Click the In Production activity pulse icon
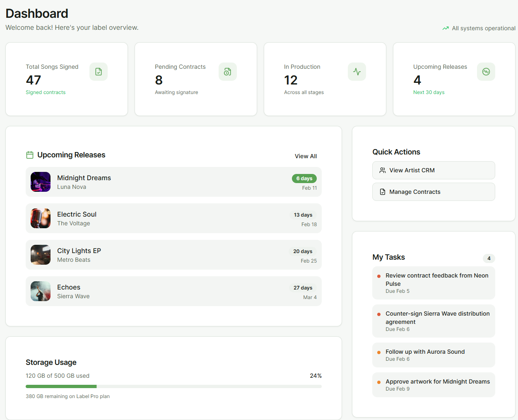Viewport: 518px width, 420px height. tap(357, 72)
